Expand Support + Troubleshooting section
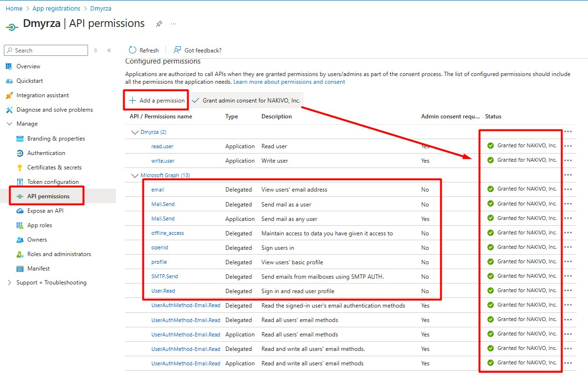Image resolution: width=588 pixels, height=387 pixels. tap(9, 283)
